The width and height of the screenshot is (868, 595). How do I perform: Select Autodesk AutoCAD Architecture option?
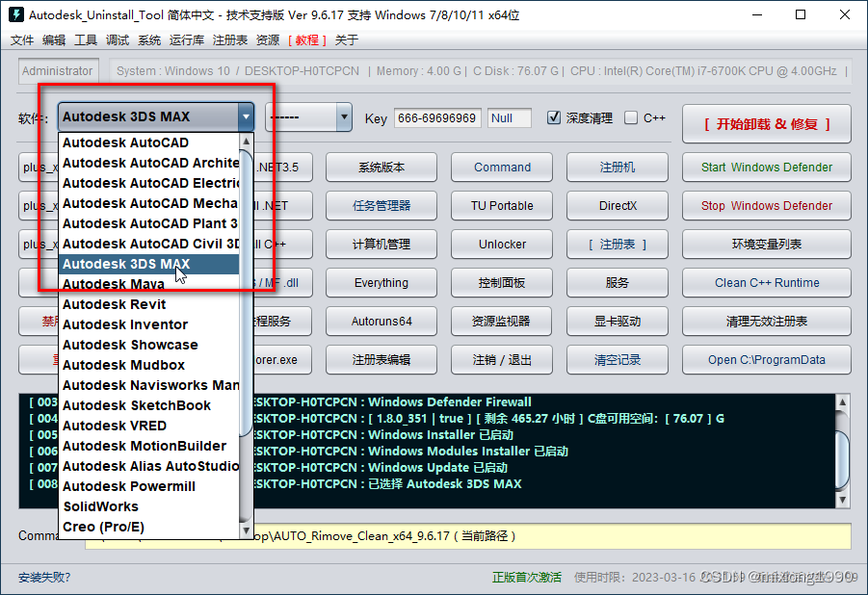149,163
